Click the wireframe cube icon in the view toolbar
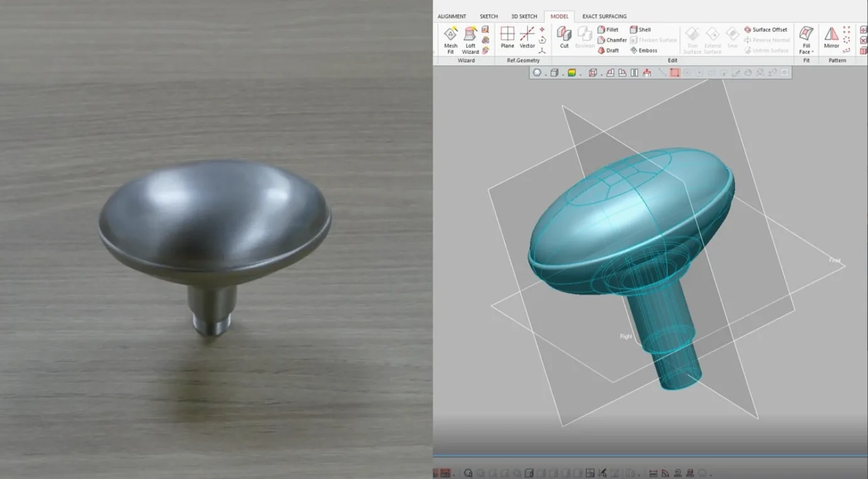Viewport: 868px width, 479px height. click(554, 73)
